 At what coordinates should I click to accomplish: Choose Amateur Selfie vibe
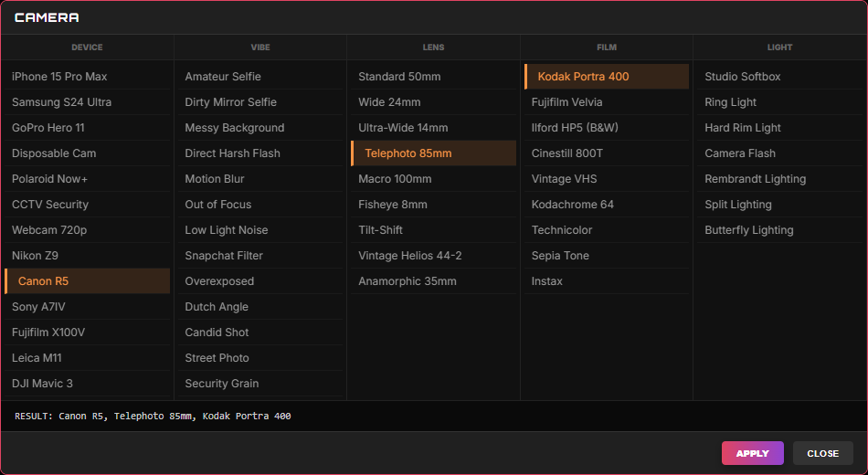pos(260,77)
